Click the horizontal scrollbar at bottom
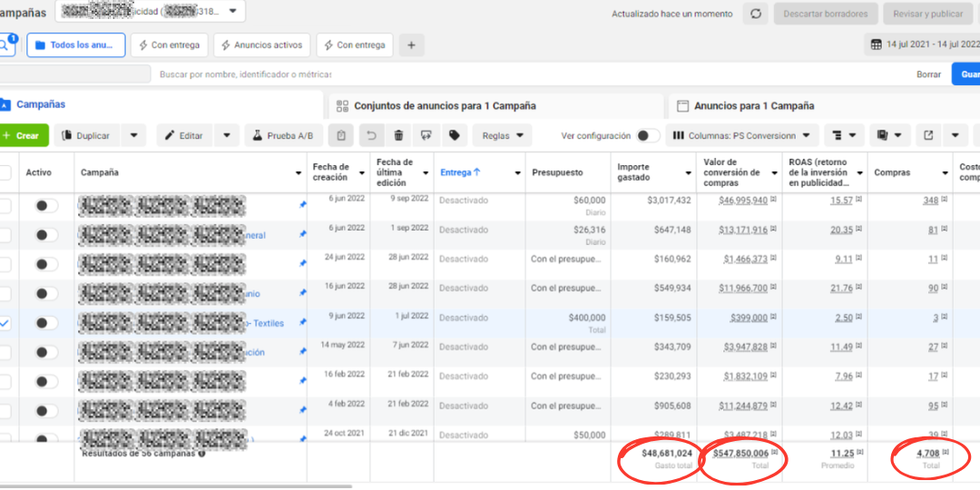Image resolution: width=980 pixels, height=490 pixels. pyautogui.click(x=176, y=486)
